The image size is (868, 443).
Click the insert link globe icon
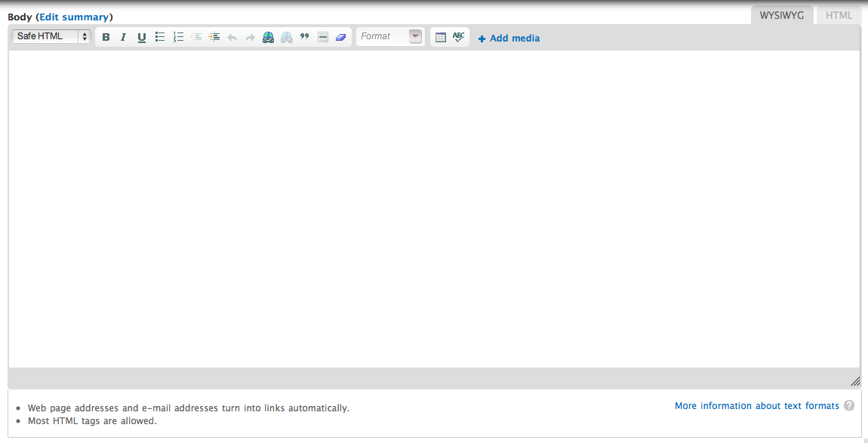tap(268, 37)
